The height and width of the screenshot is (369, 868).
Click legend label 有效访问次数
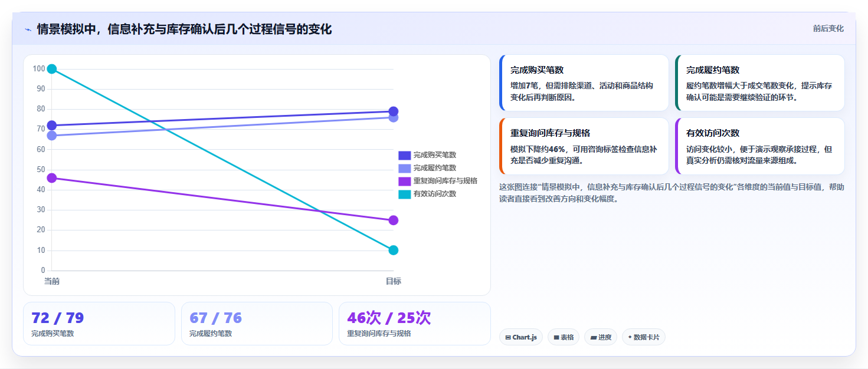435,194
